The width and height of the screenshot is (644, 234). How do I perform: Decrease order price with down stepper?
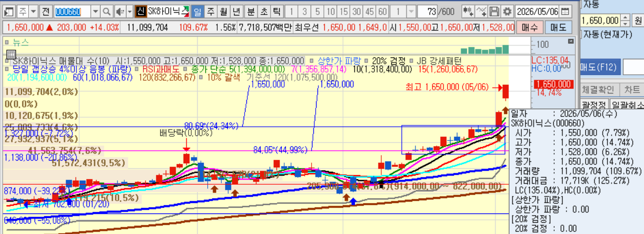pyautogui.click(x=625, y=23)
